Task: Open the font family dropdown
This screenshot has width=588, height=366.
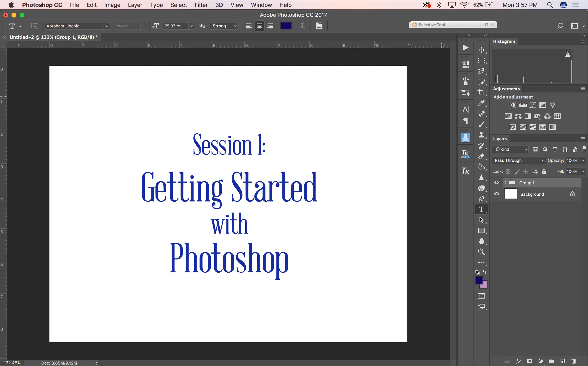Action: pos(107,26)
